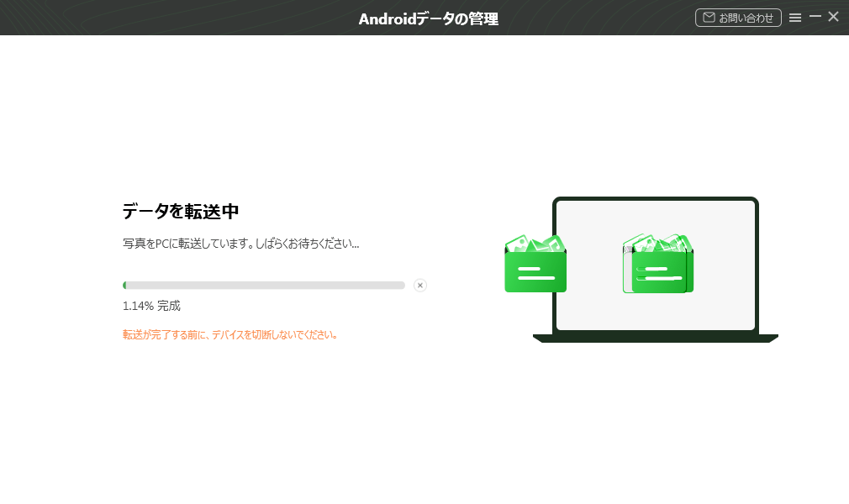Click the orange device disconnect warning text
The image size is (849, 504).
coord(230,334)
